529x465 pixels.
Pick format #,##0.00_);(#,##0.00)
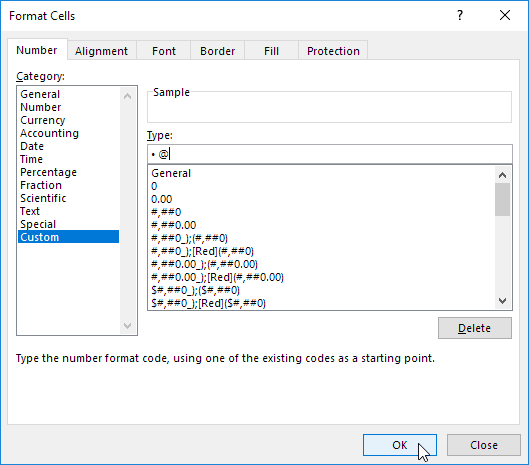pos(322,264)
